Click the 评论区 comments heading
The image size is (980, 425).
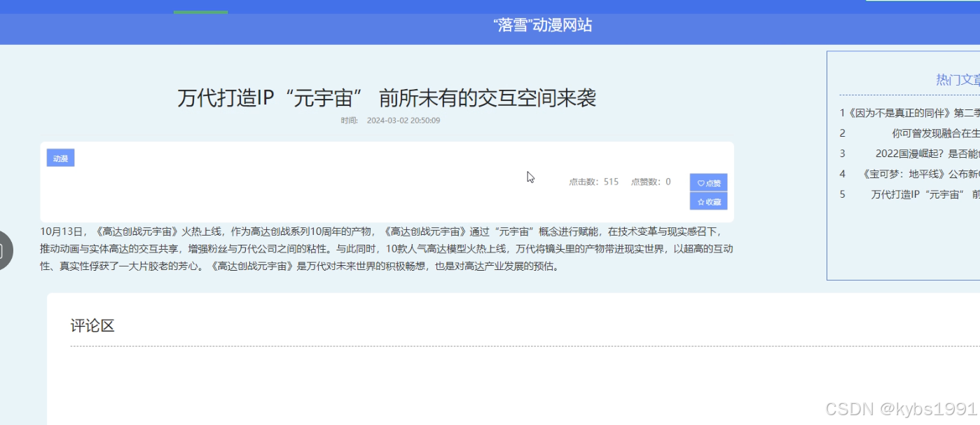point(92,325)
